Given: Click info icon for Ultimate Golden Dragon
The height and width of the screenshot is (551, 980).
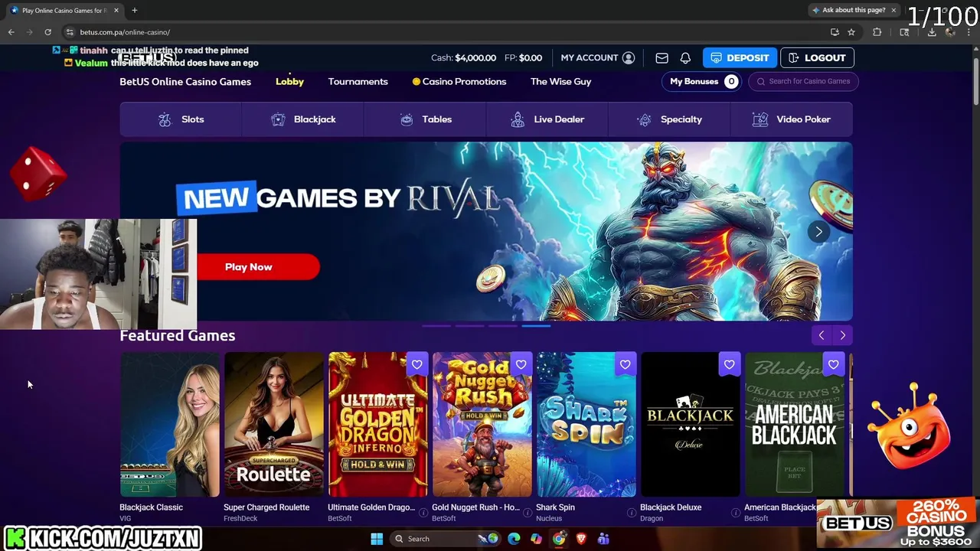Looking at the screenshot, I should tap(423, 513).
